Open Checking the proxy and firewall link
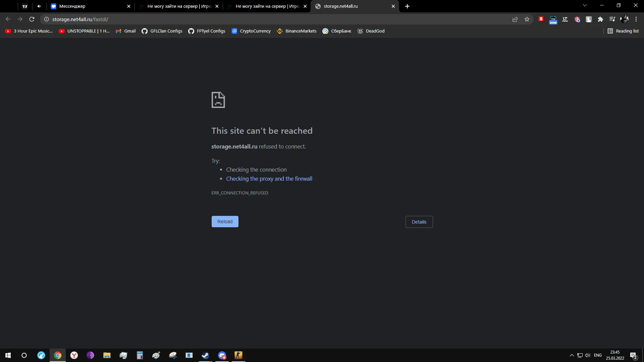The image size is (644, 362). tap(269, 179)
